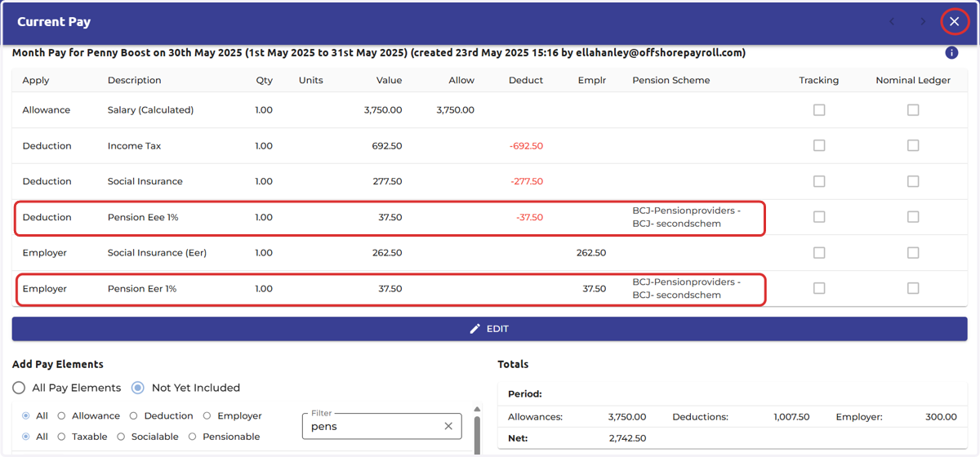Screen dimensions: 980x457
Task: Enable Nominal Ledger for Income Tax row
Action: coord(913,145)
